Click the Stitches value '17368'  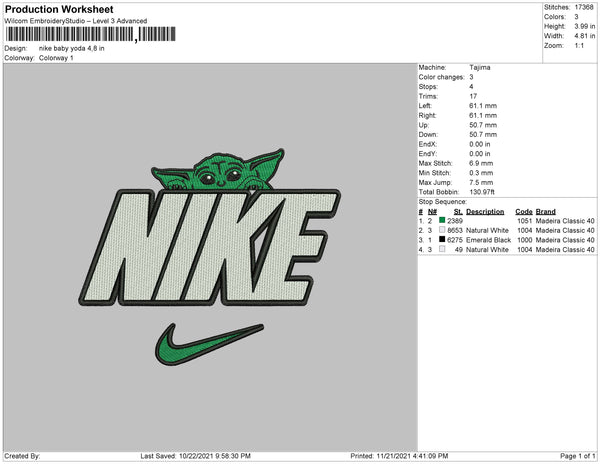click(584, 7)
